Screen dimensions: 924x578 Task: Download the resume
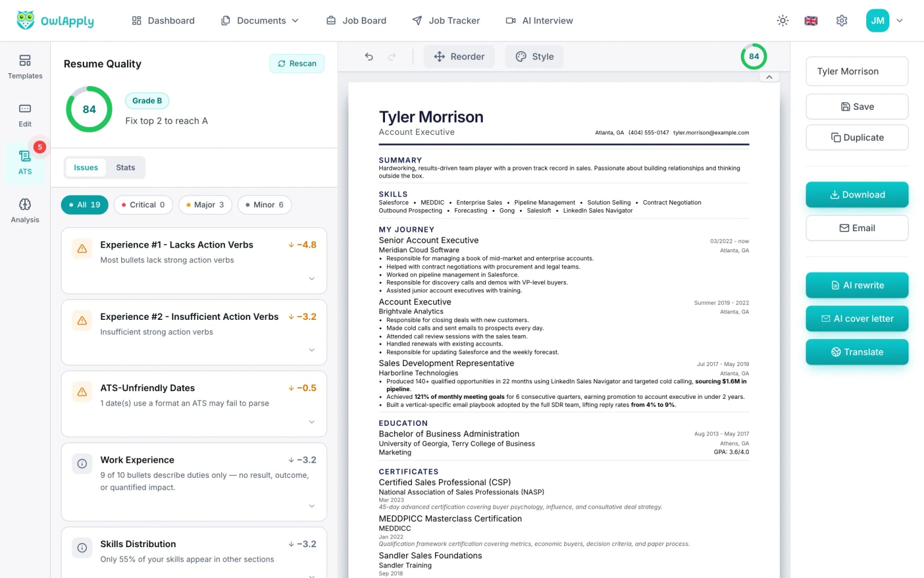pyautogui.click(x=857, y=195)
